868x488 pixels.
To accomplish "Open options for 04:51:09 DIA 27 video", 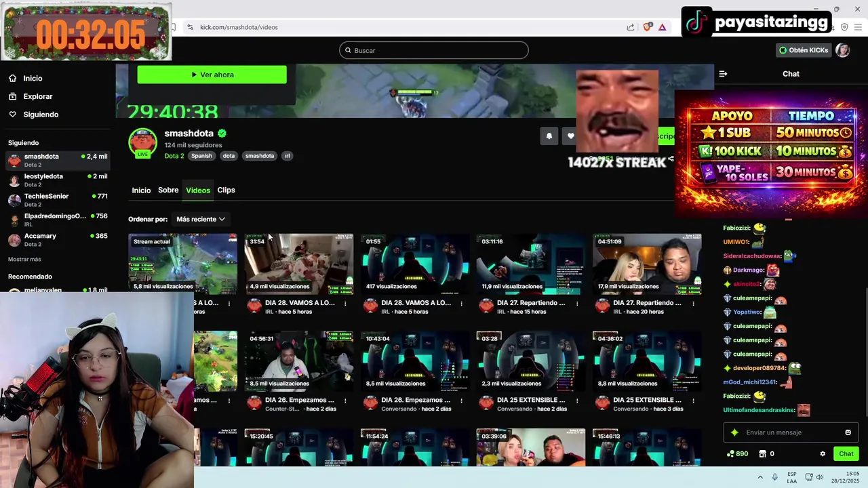I will [x=693, y=304].
